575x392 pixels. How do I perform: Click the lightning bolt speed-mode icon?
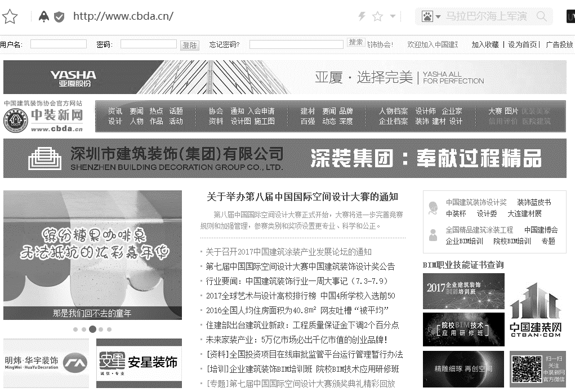[362, 16]
